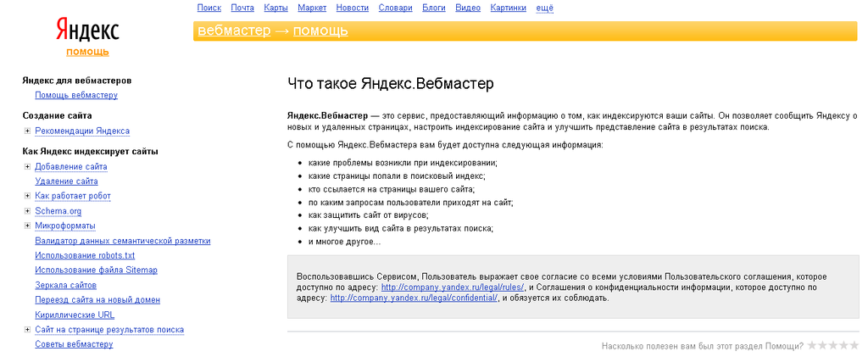Click the Насколько полезен вам был этот раздел text
The width and height of the screenshot is (868, 357).
tap(703, 346)
